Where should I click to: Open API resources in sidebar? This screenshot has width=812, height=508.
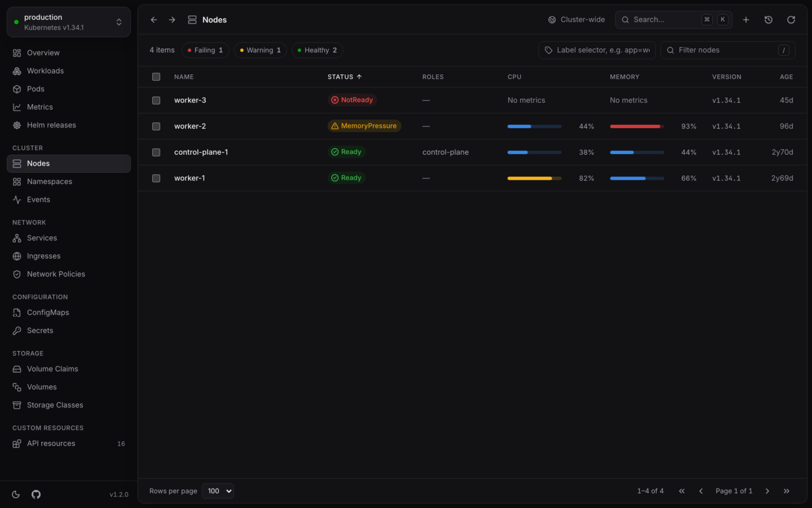coord(69,444)
